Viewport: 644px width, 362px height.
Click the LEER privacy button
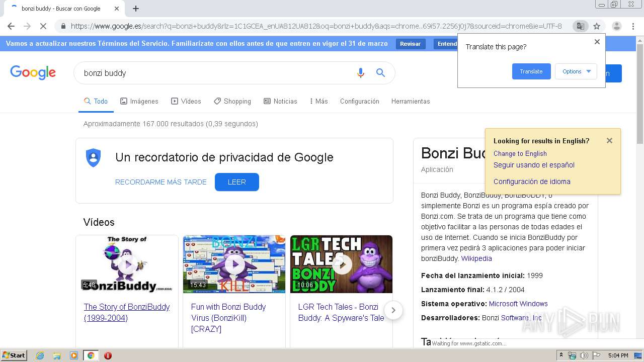237,182
